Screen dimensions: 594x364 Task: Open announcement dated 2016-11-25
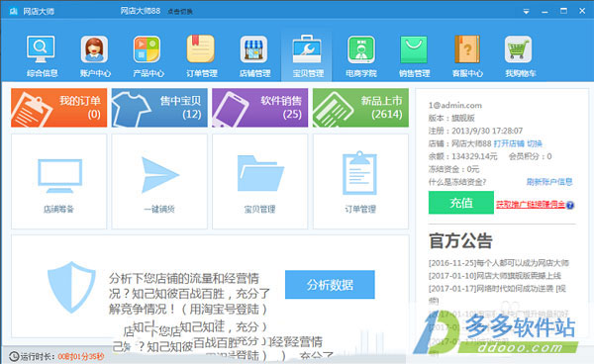click(x=499, y=262)
